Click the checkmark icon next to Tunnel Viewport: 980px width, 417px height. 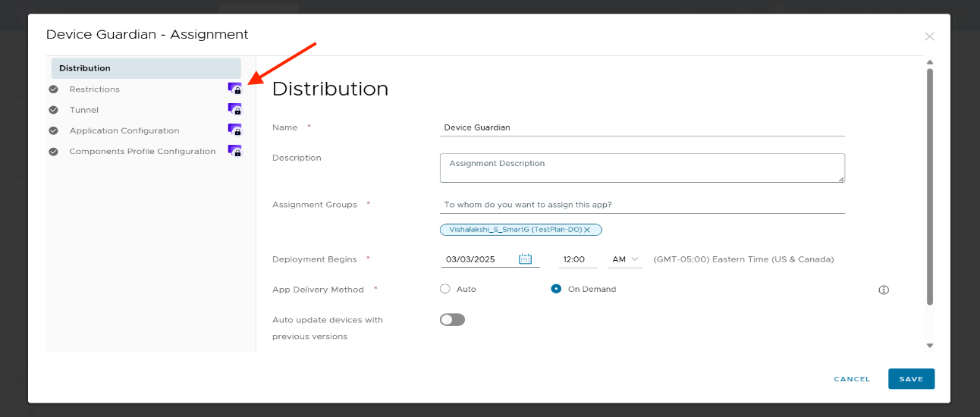54,110
